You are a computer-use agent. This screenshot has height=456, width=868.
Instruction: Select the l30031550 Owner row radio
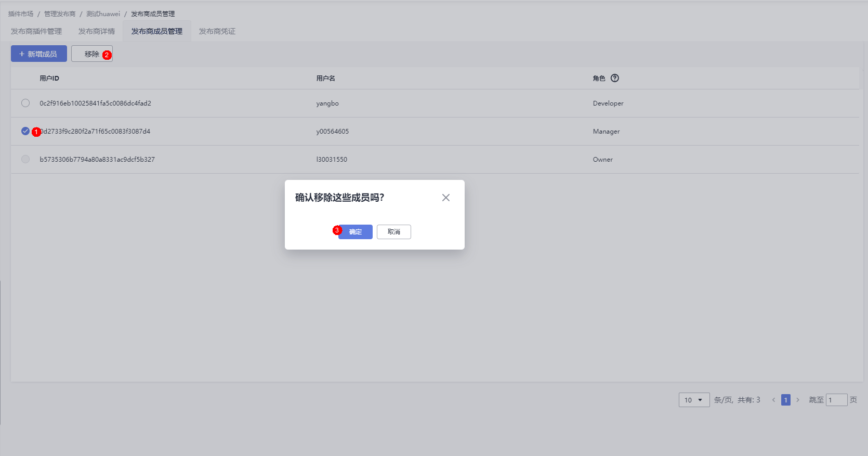point(25,159)
